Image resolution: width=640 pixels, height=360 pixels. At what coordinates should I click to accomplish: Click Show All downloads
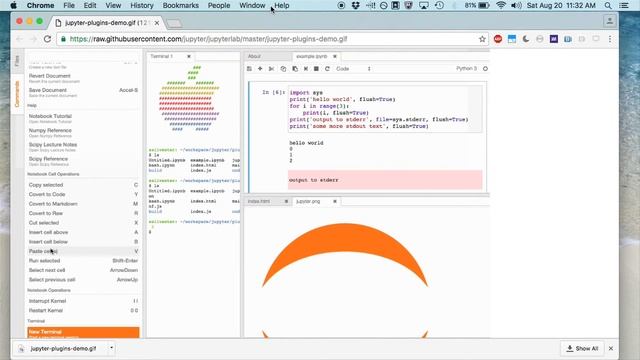(582, 348)
